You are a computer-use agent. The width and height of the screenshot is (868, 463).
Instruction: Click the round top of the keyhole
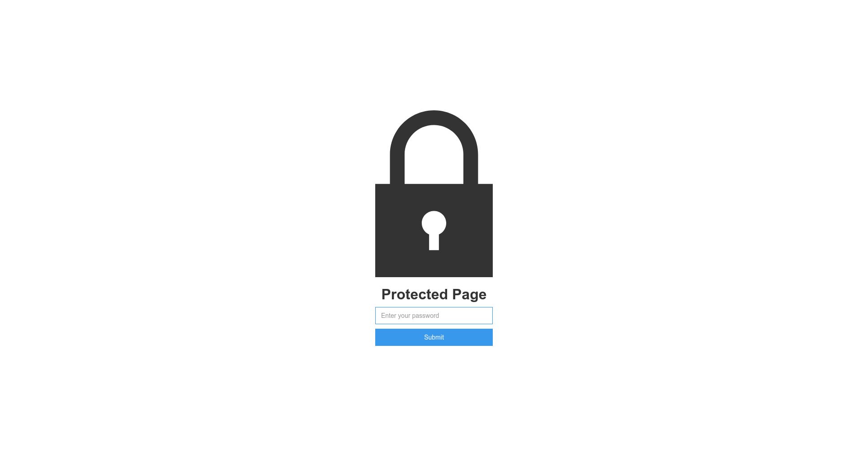click(434, 223)
